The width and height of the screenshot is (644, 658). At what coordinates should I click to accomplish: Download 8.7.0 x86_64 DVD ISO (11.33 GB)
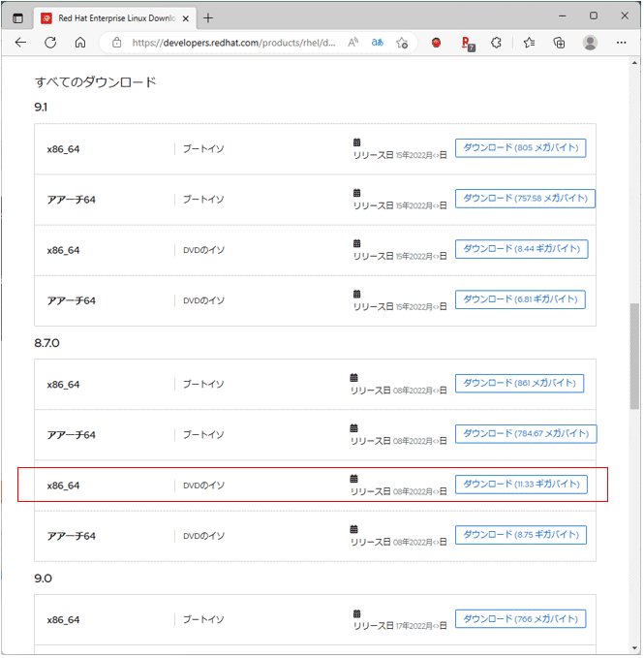521,485
